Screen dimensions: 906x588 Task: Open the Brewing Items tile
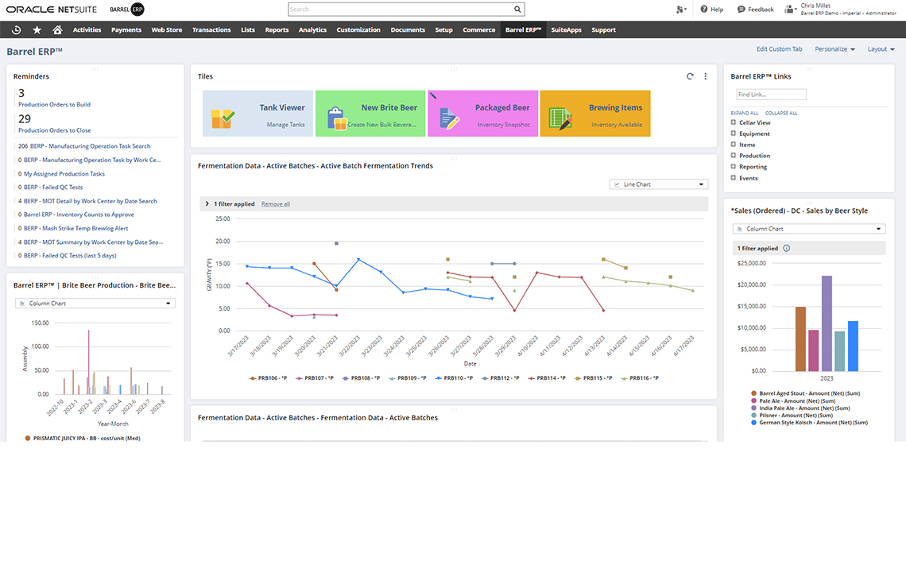tap(595, 114)
